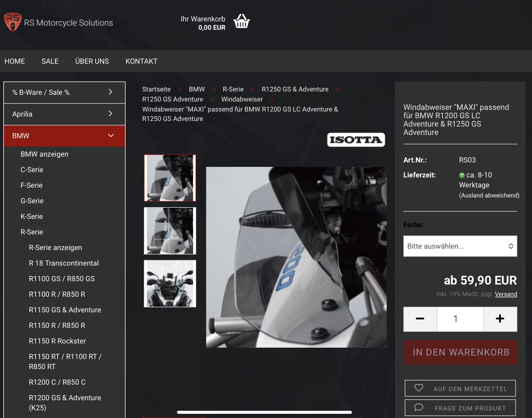Open the Versand shipping link

point(506,294)
